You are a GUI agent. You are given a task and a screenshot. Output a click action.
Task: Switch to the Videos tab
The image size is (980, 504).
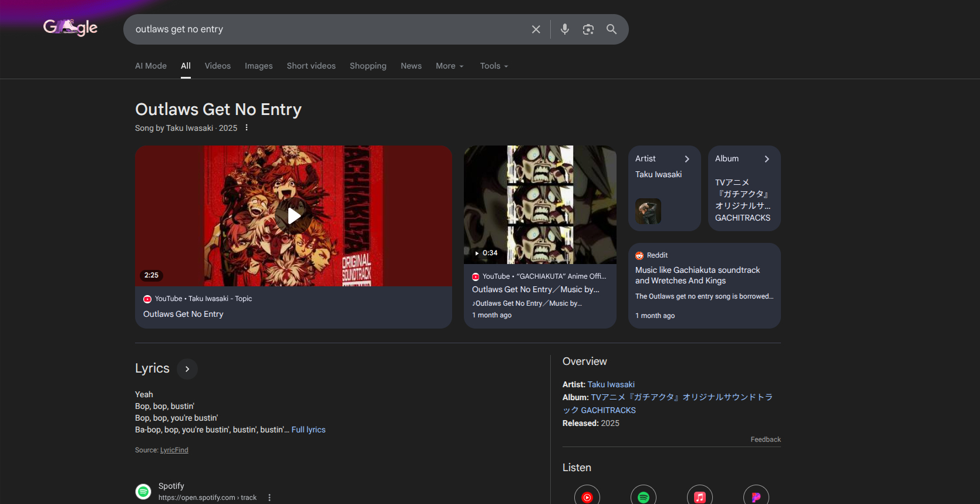pyautogui.click(x=217, y=66)
